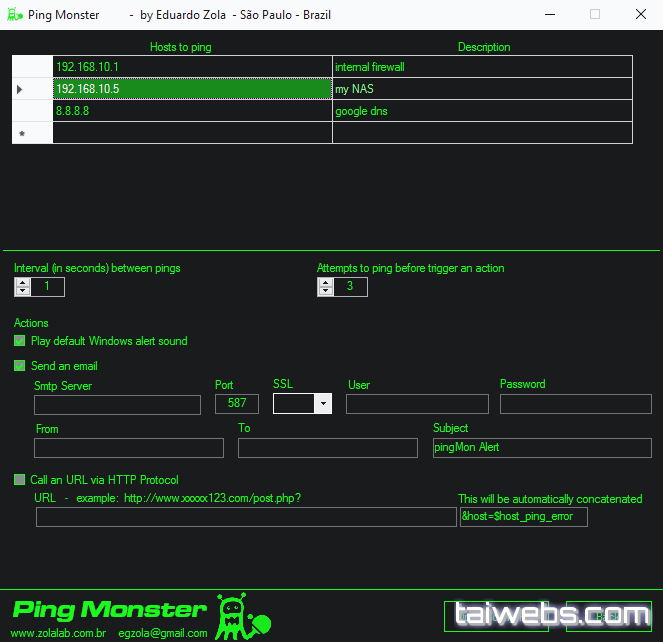The width and height of the screenshot is (663, 642).
Task: Click the new row asterisk marker
Action: [x=22, y=134]
